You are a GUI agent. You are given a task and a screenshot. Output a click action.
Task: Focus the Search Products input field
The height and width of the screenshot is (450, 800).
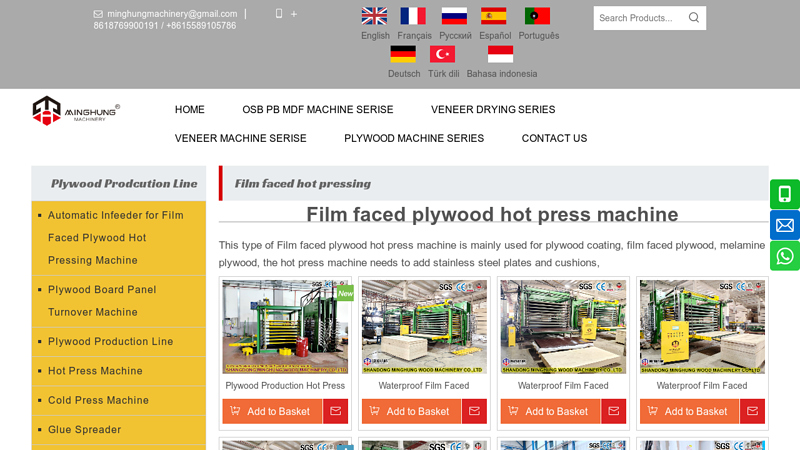(639, 18)
